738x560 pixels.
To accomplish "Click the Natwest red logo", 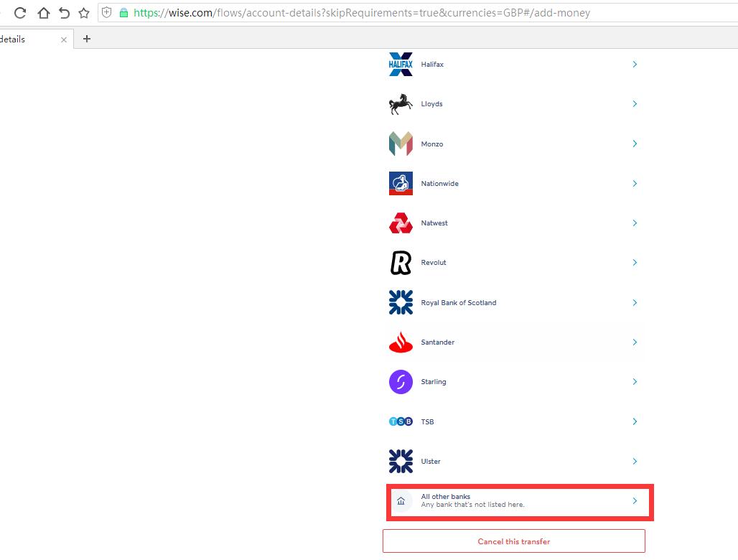I will coord(401,223).
